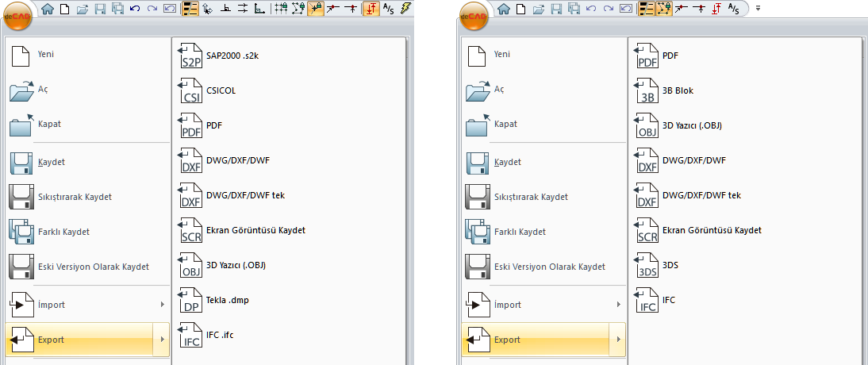
Task: Click the lightning bolt toolbar icon
Action: pyautogui.click(x=407, y=9)
